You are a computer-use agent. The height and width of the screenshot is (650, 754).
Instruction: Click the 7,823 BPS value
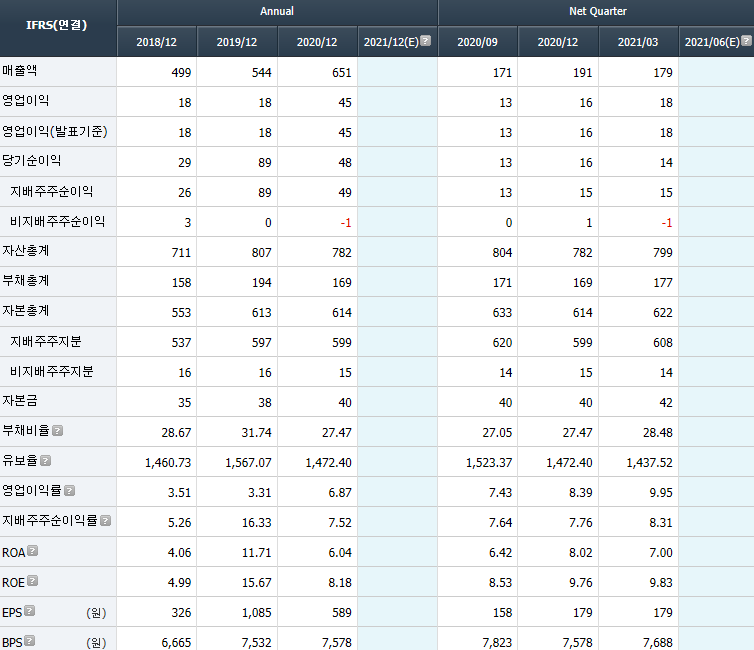(497, 643)
